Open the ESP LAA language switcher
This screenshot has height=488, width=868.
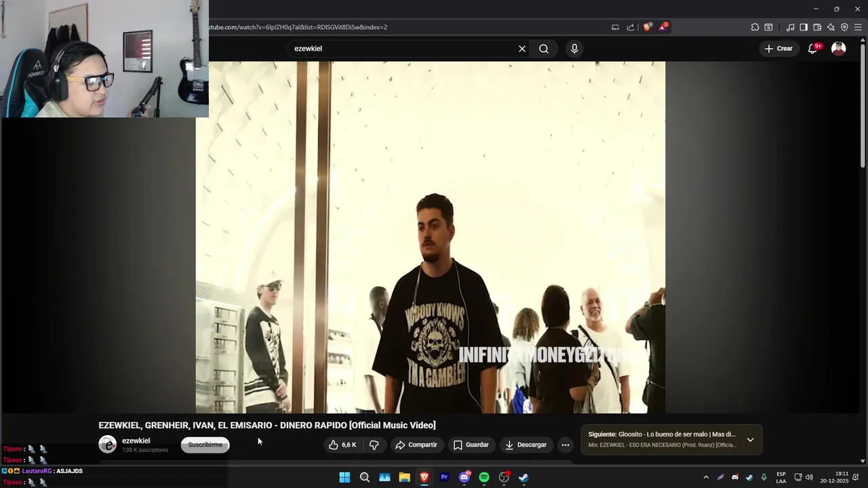pos(781,477)
